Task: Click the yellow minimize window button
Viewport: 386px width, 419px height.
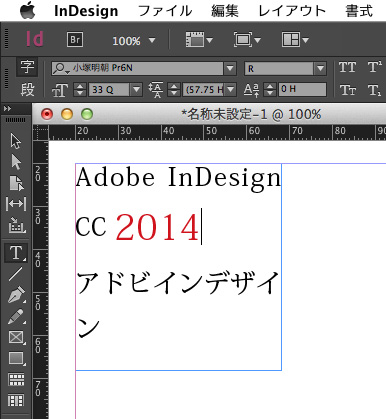Action: pos(67,114)
